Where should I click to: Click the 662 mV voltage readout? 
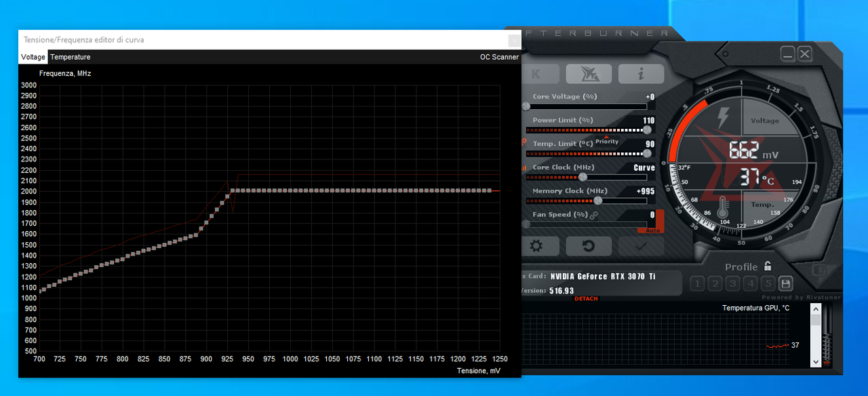click(x=753, y=151)
